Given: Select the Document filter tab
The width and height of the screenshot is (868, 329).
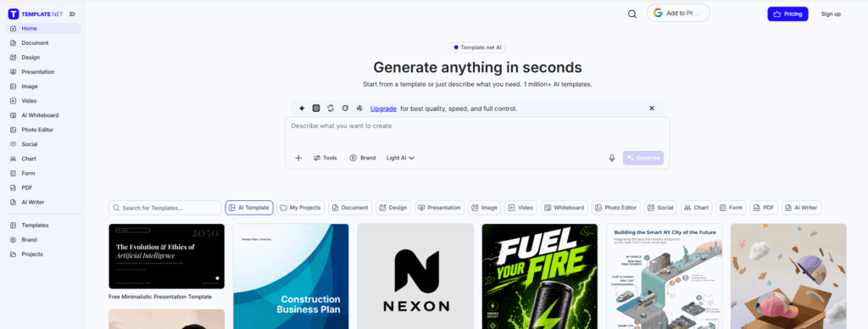Looking at the screenshot, I should point(350,208).
